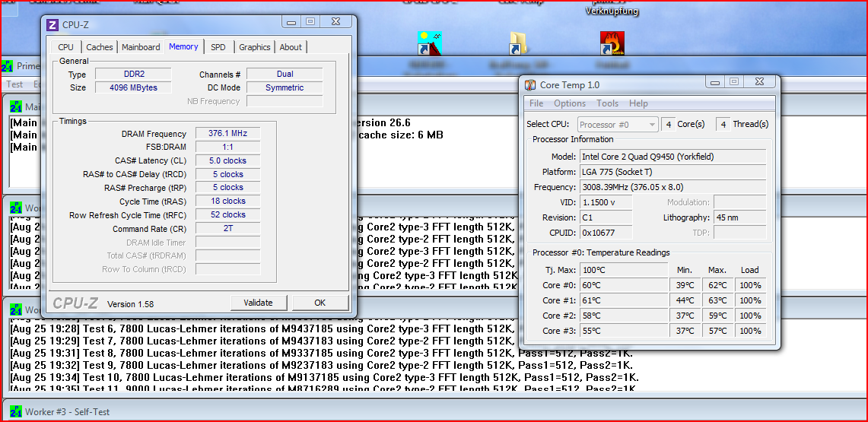Click the Test 9 log line in Prime95 worker

tap(321, 365)
